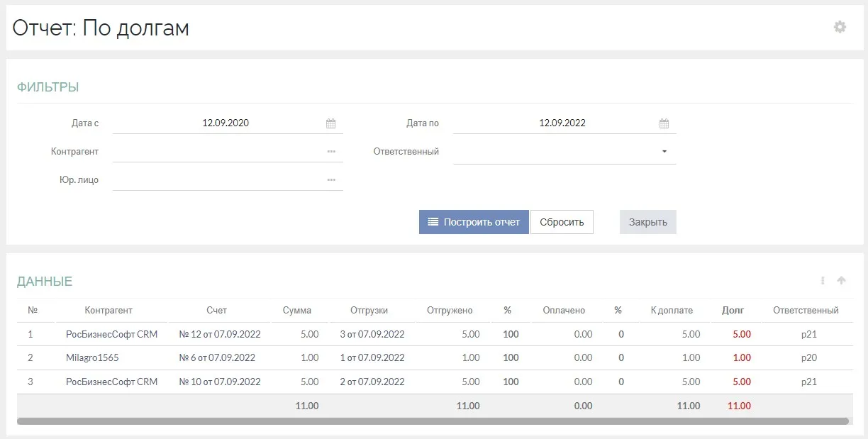The height and width of the screenshot is (439, 868).
Task: Select invoice '№ 12 от 07.09.2022'
Action: tap(220, 334)
